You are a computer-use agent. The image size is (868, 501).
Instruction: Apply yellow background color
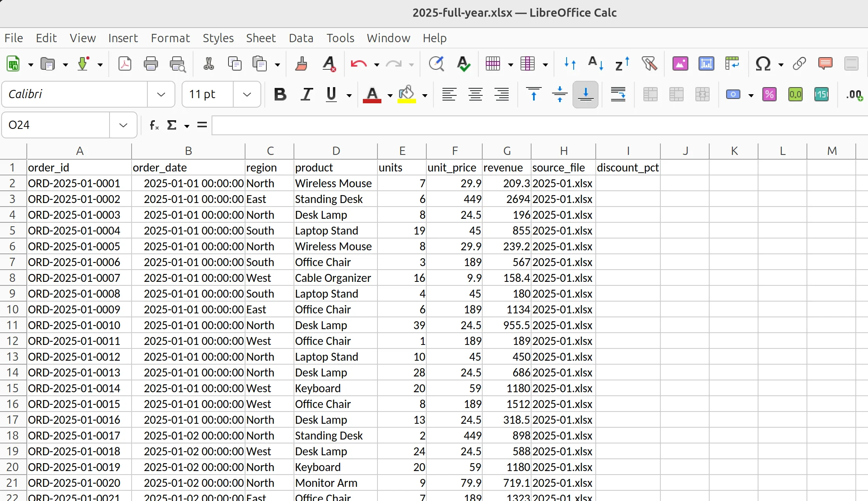coord(407,95)
